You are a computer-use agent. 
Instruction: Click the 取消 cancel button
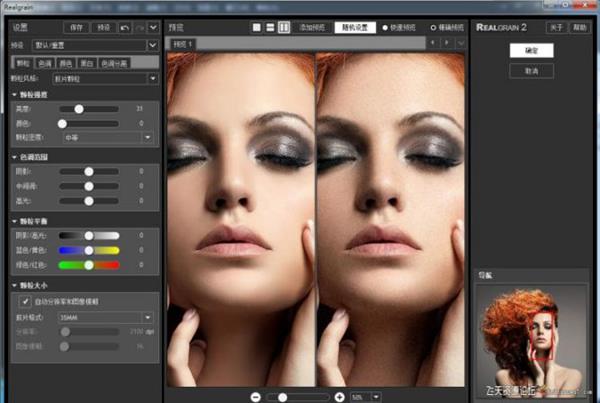[531, 72]
